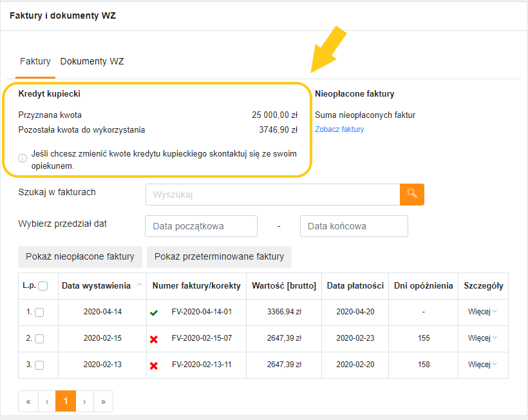The height and width of the screenshot is (420, 528).
Task: Expand Więcej details for invoice FV-2020-04-14-01
Action: tap(482, 312)
